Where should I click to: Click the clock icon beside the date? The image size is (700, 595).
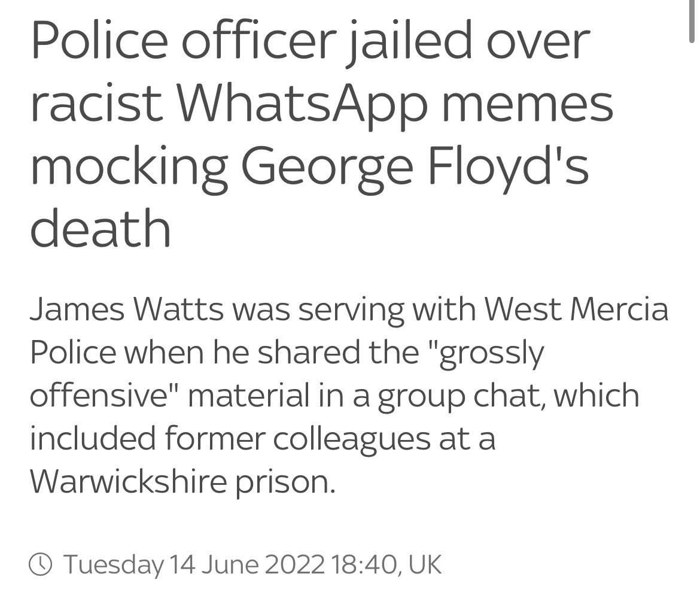coord(41,564)
